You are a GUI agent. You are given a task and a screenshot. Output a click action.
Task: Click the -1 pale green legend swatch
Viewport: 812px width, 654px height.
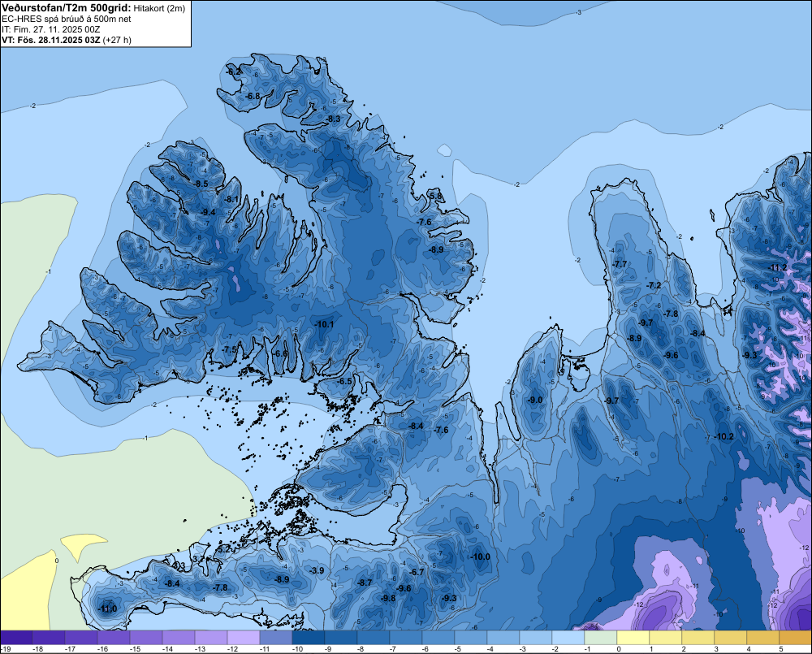click(x=601, y=638)
